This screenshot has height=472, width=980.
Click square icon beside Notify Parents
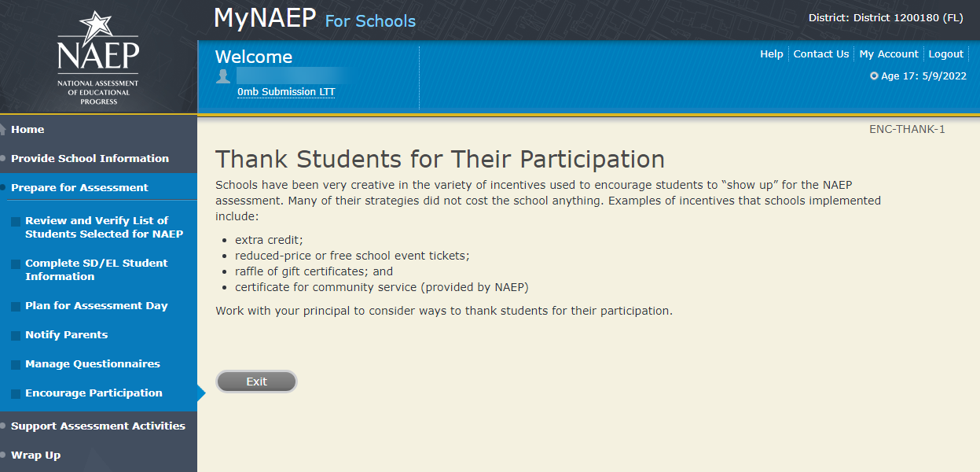[16, 336]
